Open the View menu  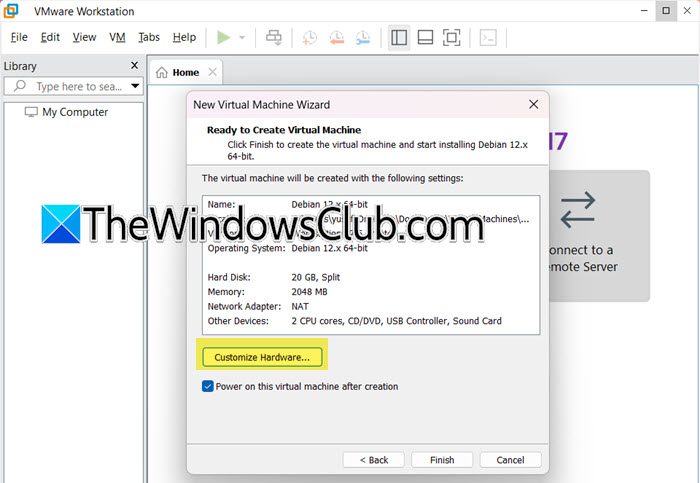tap(84, 37)
